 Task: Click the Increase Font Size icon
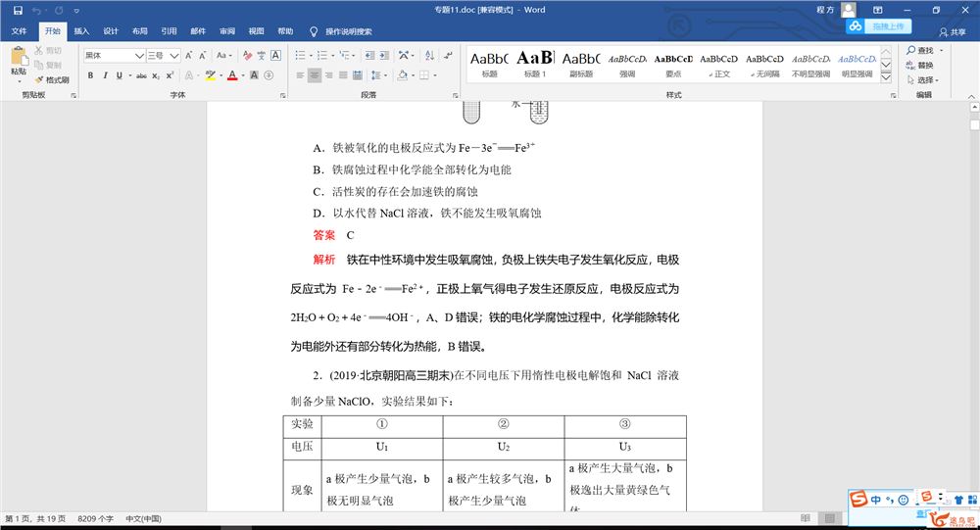(189, 56)
